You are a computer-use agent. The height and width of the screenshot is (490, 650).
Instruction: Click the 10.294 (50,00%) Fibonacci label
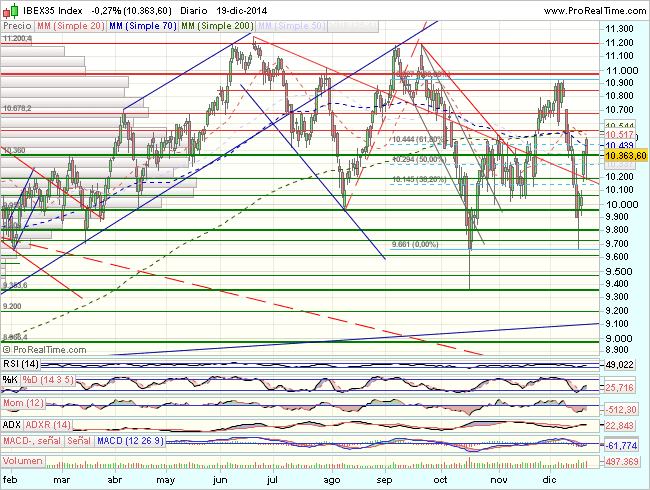click(x=419, y=159)
